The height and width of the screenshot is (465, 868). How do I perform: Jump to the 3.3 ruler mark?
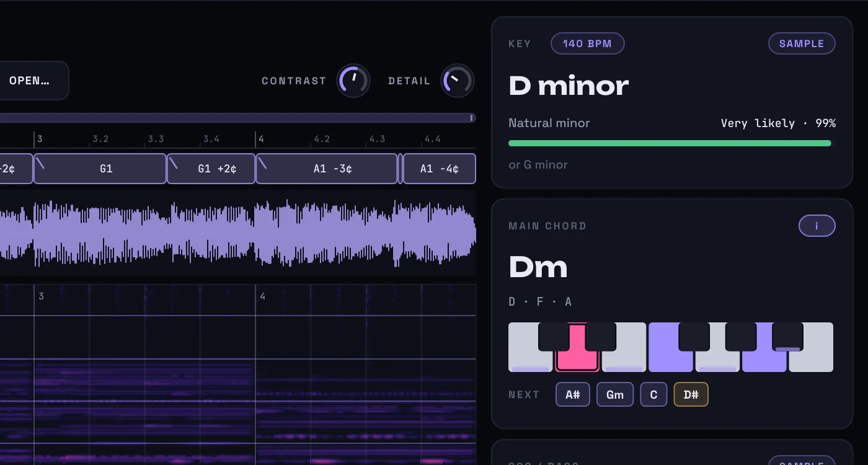pos(156,139)
